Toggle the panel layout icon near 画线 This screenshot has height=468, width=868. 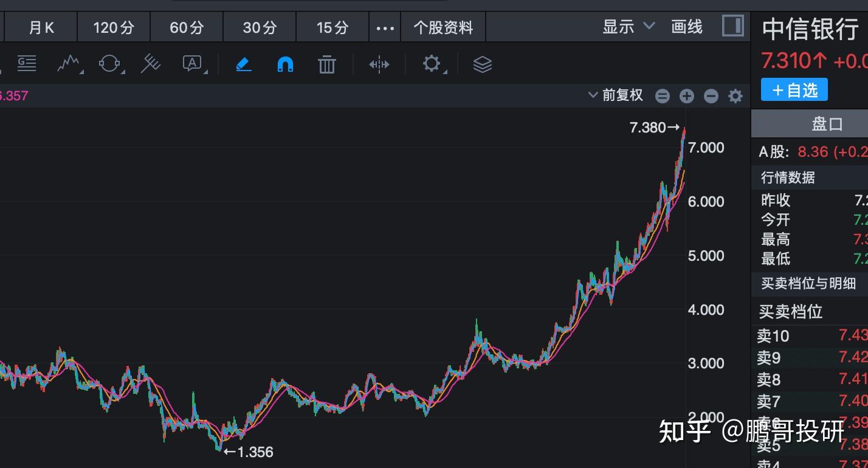pos(732,26)
